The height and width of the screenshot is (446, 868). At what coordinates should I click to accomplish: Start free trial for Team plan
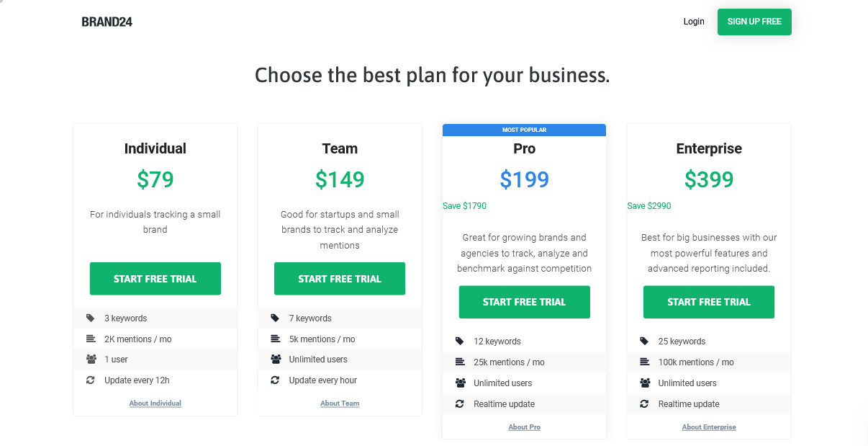[x=340, y=279]
